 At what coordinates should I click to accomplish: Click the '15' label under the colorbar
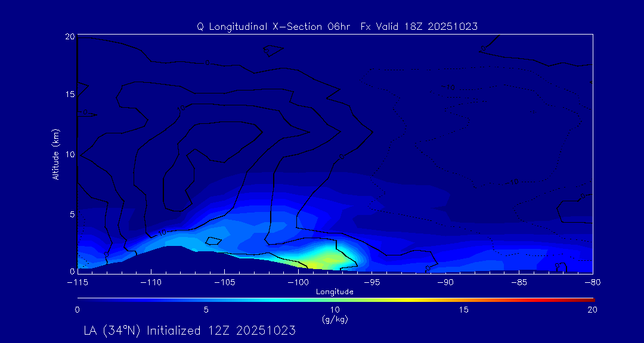tap(463, 310)
